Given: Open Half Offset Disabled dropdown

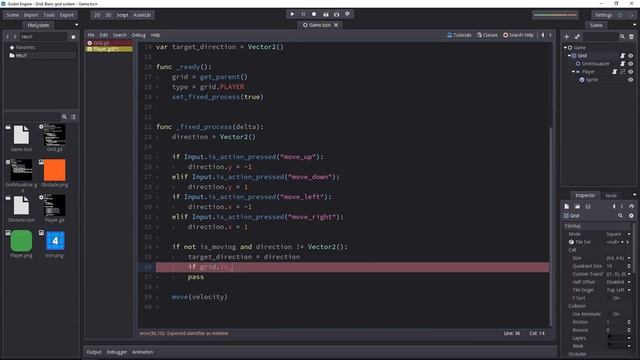Looking at the screenshot, I should (x=618, y=282).
